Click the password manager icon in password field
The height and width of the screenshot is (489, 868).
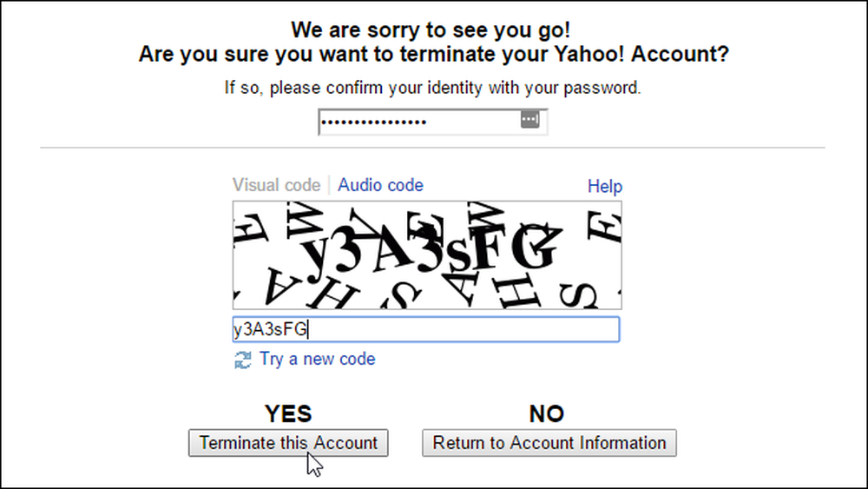[529, 119]
